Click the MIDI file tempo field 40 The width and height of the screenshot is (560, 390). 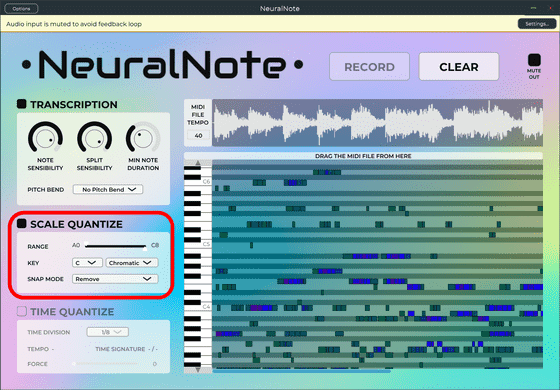(x=198, y=135)
